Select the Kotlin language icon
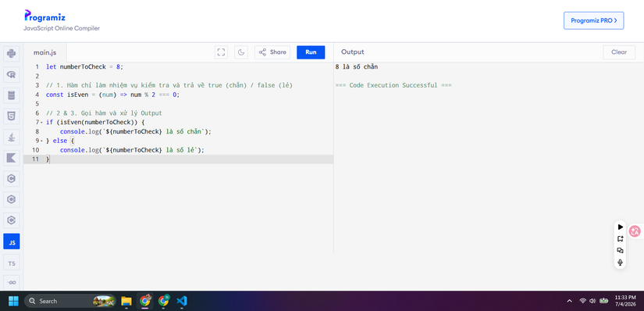This screenshot has height=311, width=644. coord(12,158)
